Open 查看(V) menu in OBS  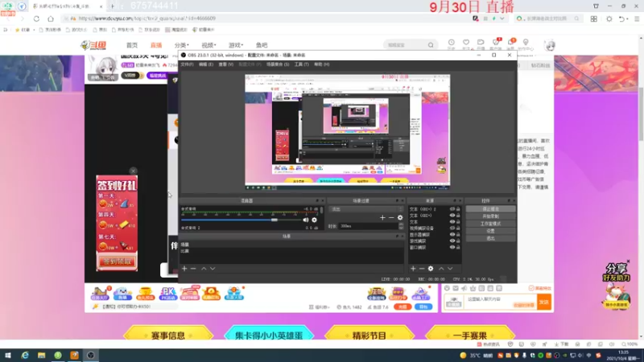[225, 64]
